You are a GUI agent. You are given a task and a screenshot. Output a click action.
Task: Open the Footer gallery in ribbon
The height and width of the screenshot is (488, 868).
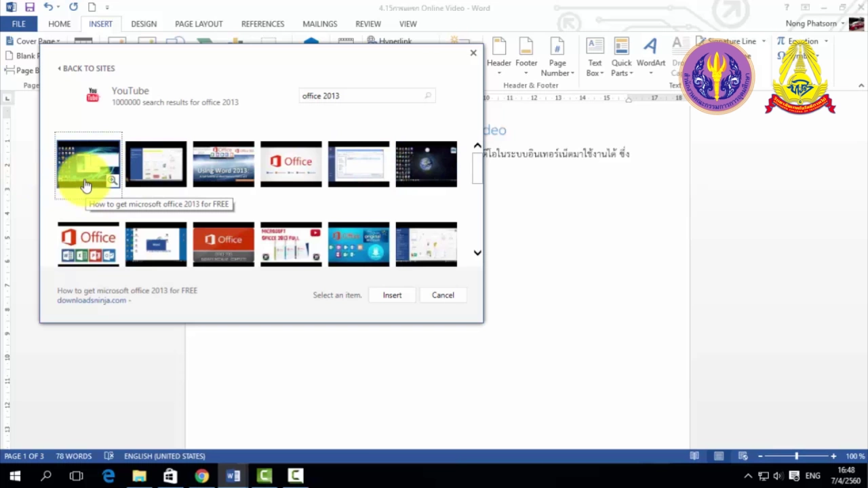click(x=526, y=57)
